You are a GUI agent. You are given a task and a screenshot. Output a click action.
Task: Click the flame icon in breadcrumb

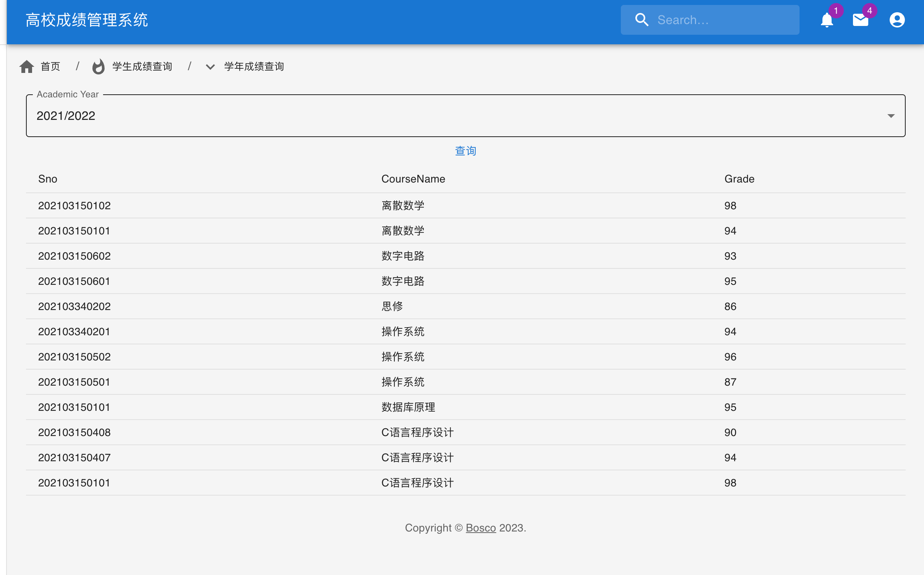(99, 66)
